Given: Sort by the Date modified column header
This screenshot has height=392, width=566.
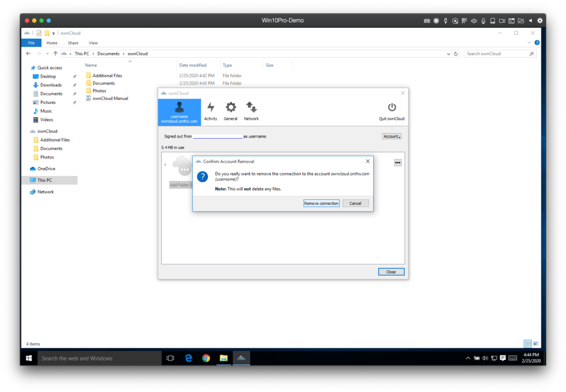Looking at the screenshot, I should [x=193, y=65].
